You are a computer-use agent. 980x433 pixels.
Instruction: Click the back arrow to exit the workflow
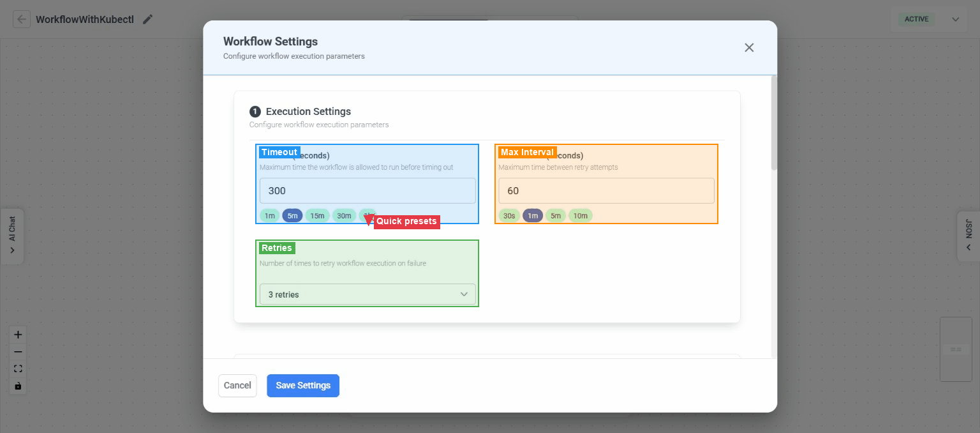pyautogui.click(x=22, y=19)
